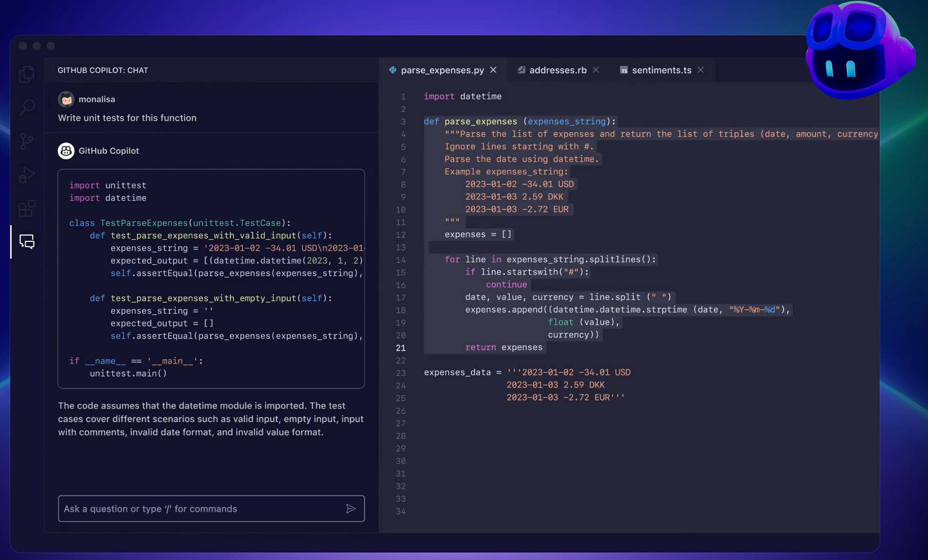Open the Explorer files icon in sidebar
The image size is (928, 560).
pyautogui.click(x=27, y=74)
